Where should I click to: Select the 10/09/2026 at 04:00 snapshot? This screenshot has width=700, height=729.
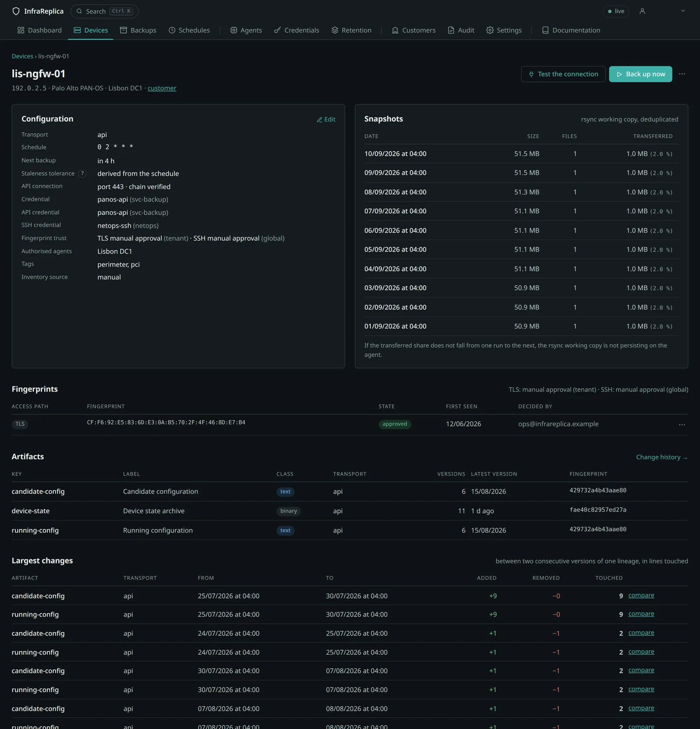521,154
